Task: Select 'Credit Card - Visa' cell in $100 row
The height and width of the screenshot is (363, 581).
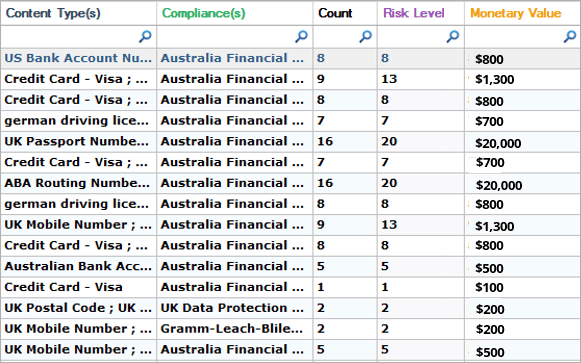Action: (79, 287)
